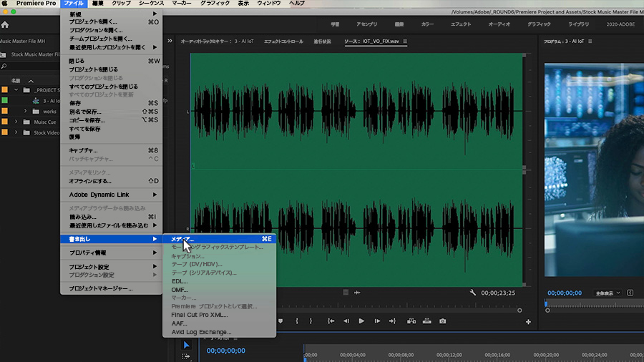
Task: Choose メディア... from the export submenu
Action: point(182,239)
